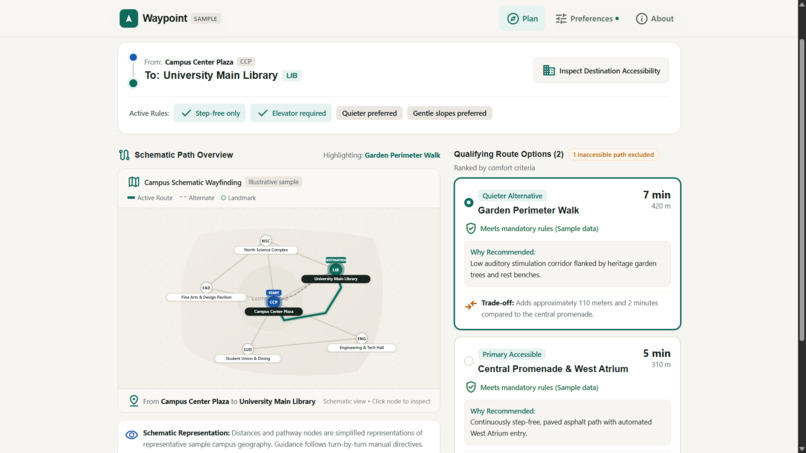Click the info icon beside About

(641, 19)
